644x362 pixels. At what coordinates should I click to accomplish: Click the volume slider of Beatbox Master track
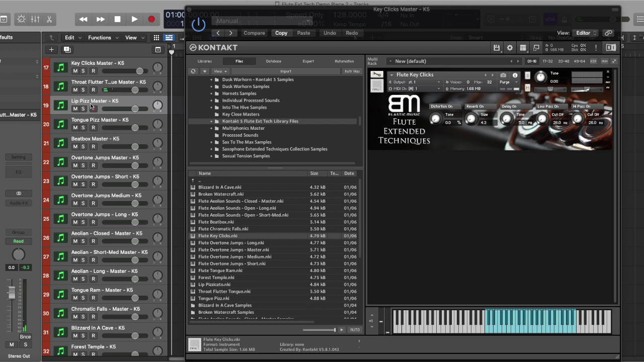(x=124, y=147)
